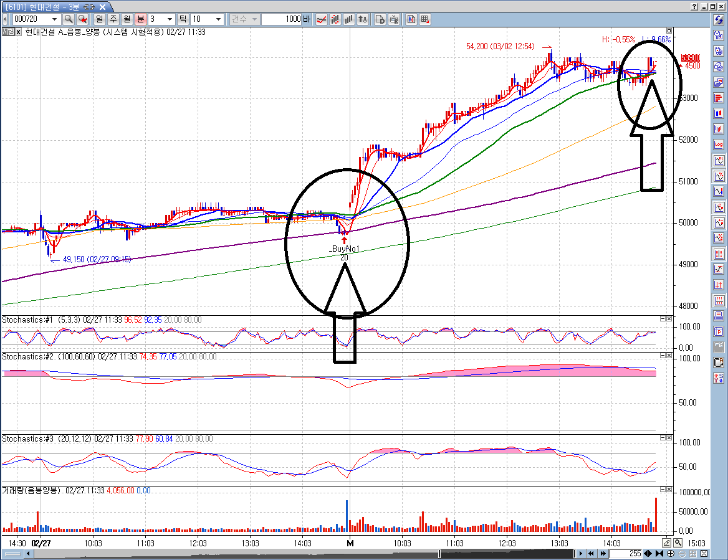Click the grid table icon in toolbar
Image resolution: width=728 pixels, height=560 pixels.
click(425, 19)
